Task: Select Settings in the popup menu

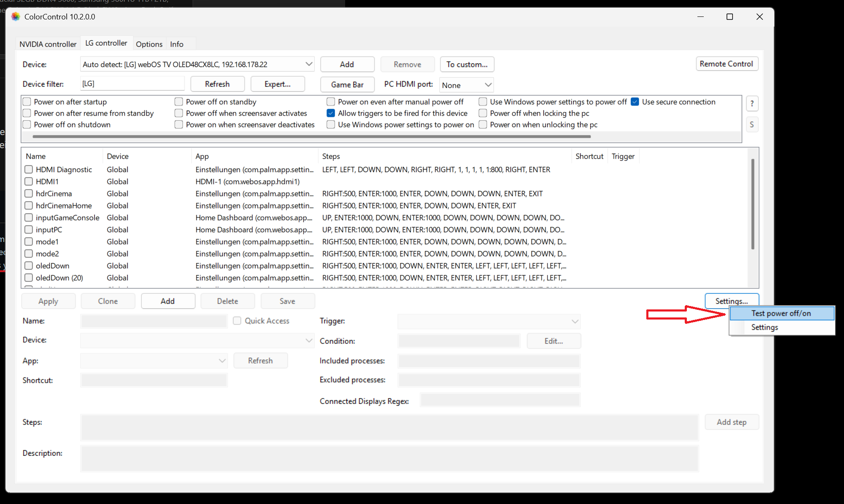Action: pyautogui.click(x=765, y=327)
